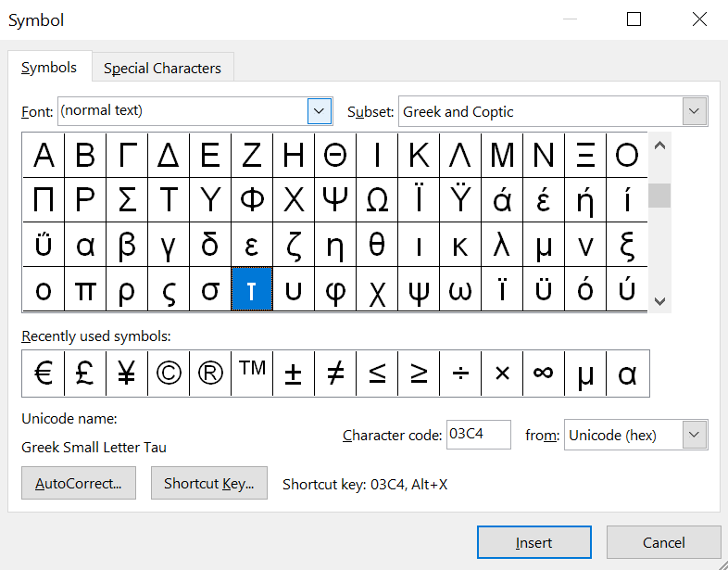Pick the small pi symbol
This screenshot has height=570, width=728.
(85, 289)
